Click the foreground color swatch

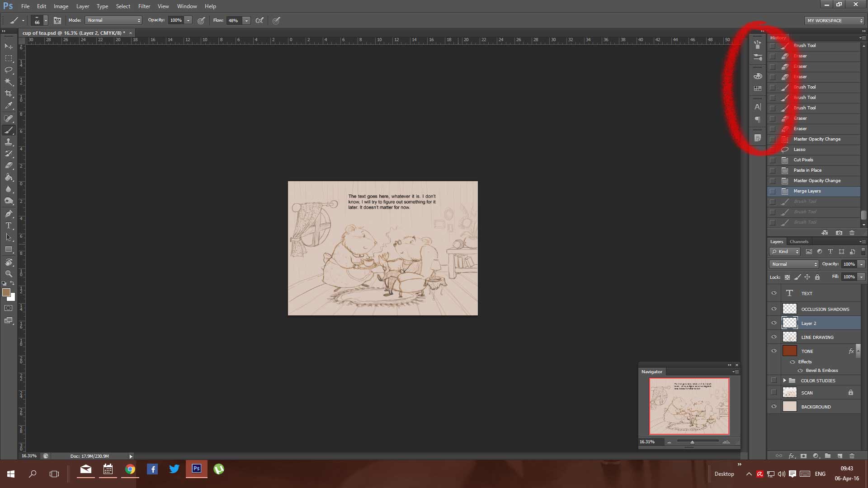(6, 292)
